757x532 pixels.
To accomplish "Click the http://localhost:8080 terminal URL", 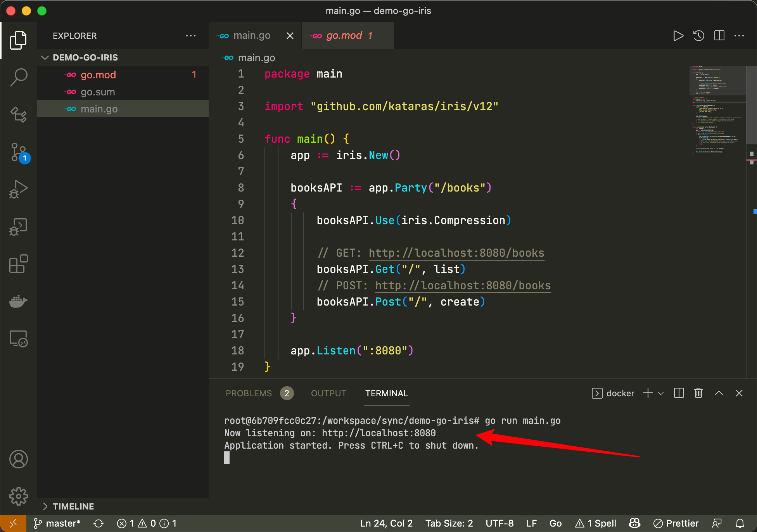I will coord(378,433).
